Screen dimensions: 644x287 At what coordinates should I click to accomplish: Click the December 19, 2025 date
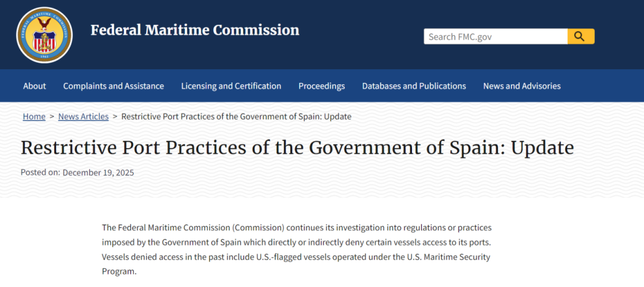pyautogui.click(x=98, y=172)
